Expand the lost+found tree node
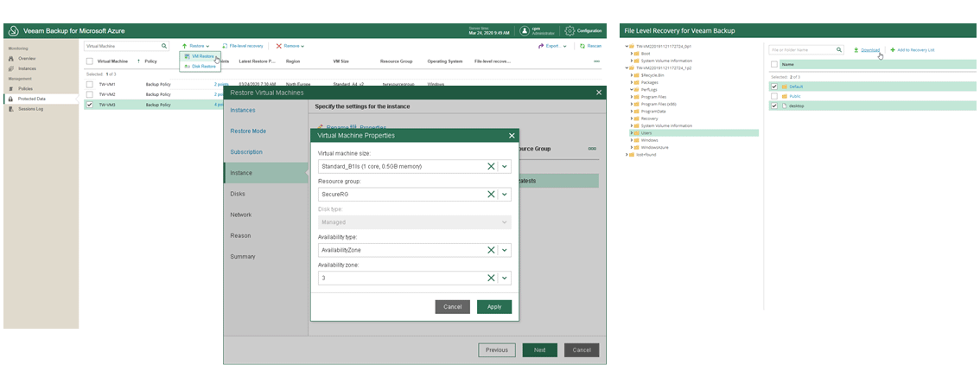 (627, 154)
